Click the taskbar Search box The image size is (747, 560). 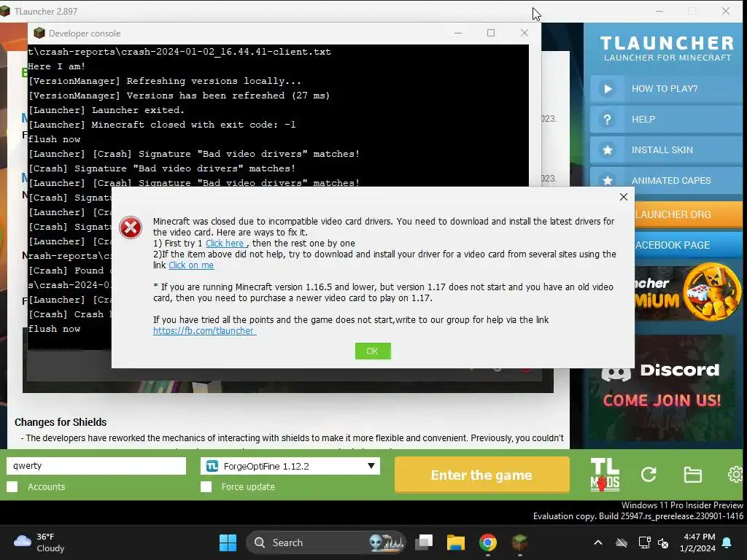[x=326, y=542]
